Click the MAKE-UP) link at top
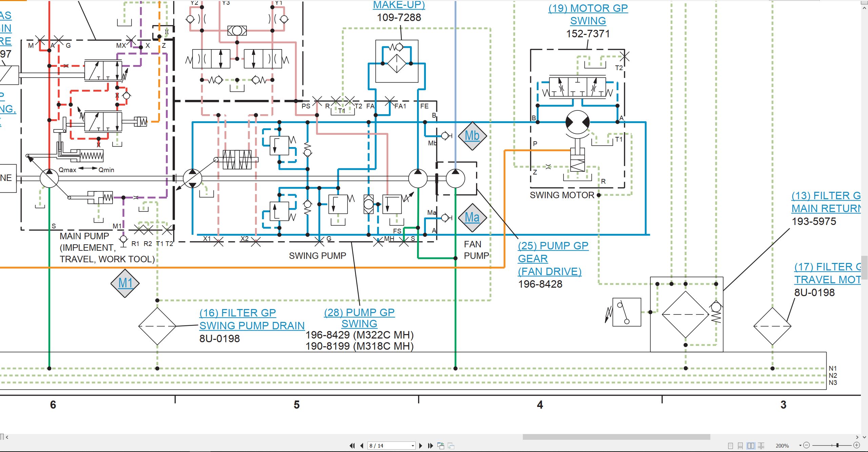 (399, 5)
